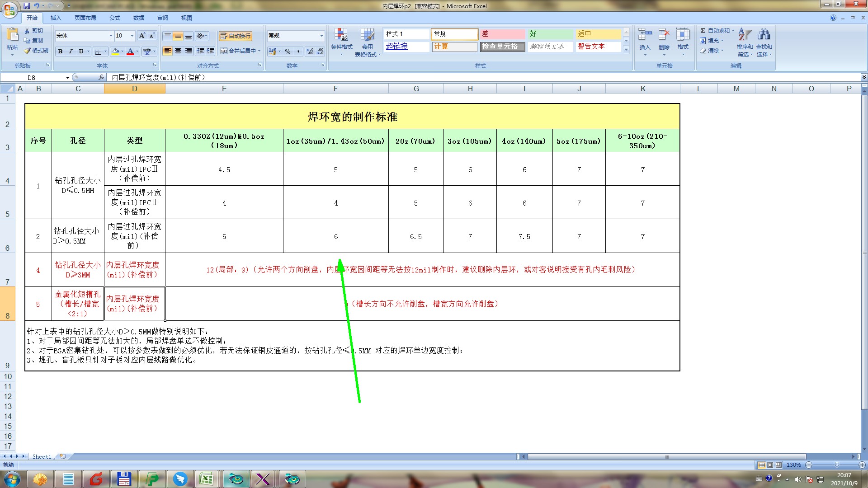This screenshot has width=868, height=488.
Task: Click the Increase Decimal icon
Action: point(310,52)
